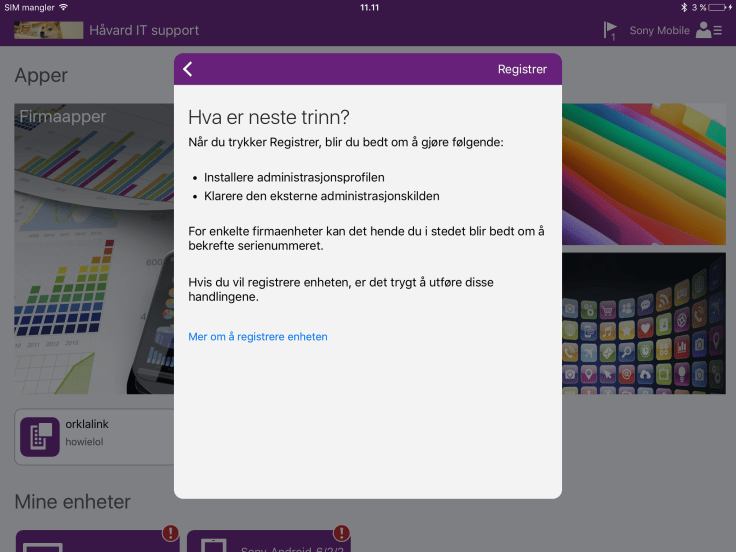Viewport: 736px width, 552px height.
Task: Tap the orklalink app icon
Action: [x=40, y=436]
